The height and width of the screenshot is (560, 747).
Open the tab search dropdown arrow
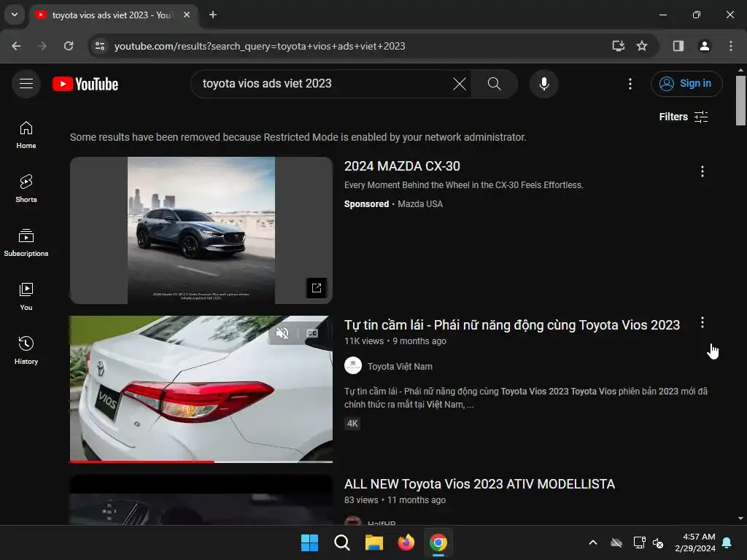[x=15, y=15]
